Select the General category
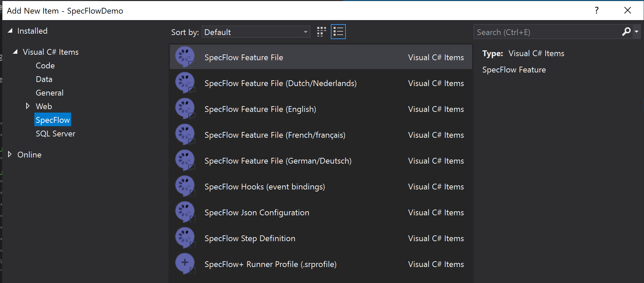This screenshot has height=283, width=644. pos(50,93)
